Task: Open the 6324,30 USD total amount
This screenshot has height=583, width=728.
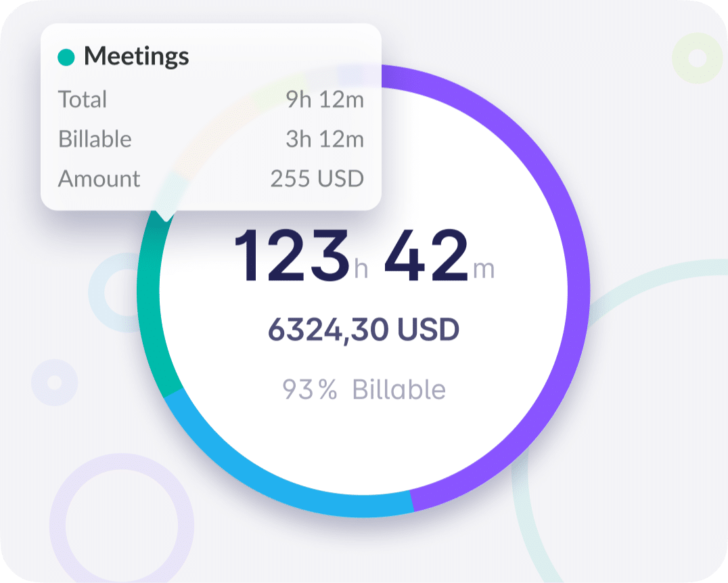Action: pos(363,330)
